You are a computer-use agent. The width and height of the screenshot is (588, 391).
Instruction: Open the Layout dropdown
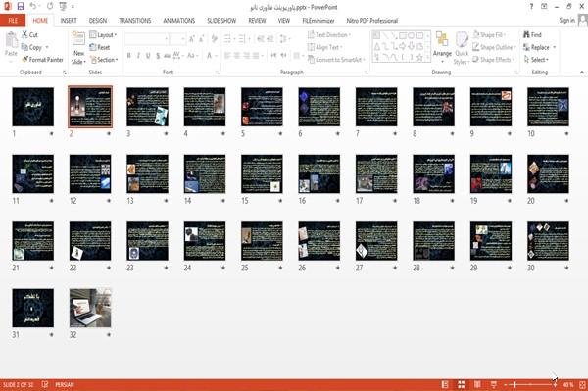104,35
